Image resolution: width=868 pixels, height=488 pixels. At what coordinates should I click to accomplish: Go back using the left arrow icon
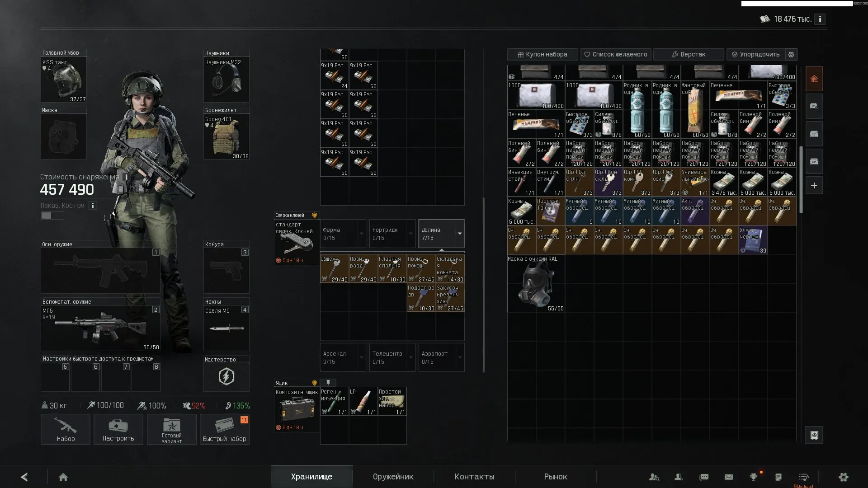click(24, 477)
